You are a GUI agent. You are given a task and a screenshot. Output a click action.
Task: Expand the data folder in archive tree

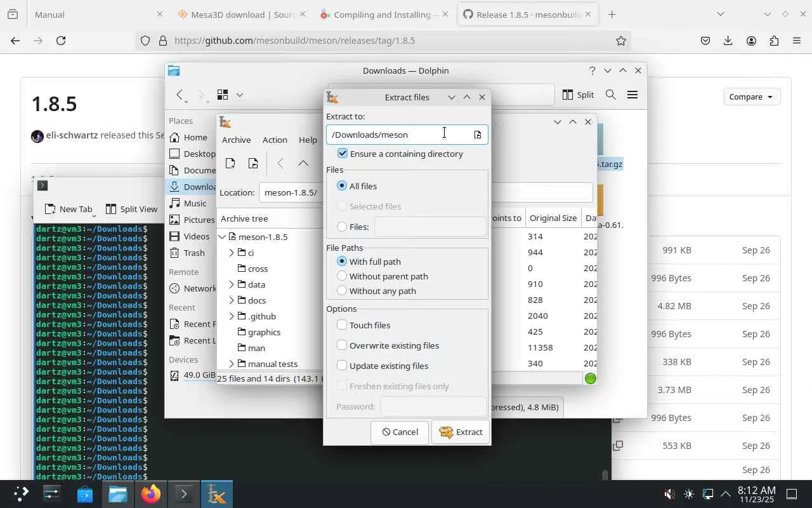(x=232, y=284)
